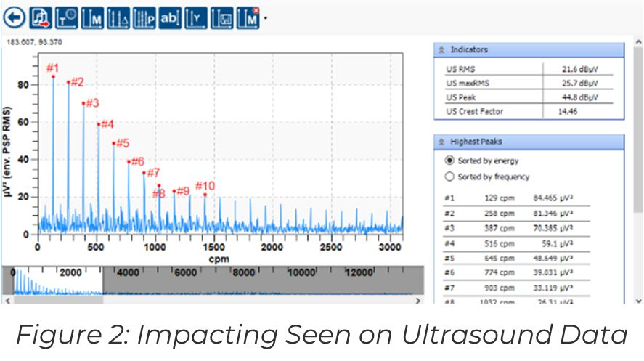Select the delta marker tool
Screen dimensions: 644x361
(118, 17)
